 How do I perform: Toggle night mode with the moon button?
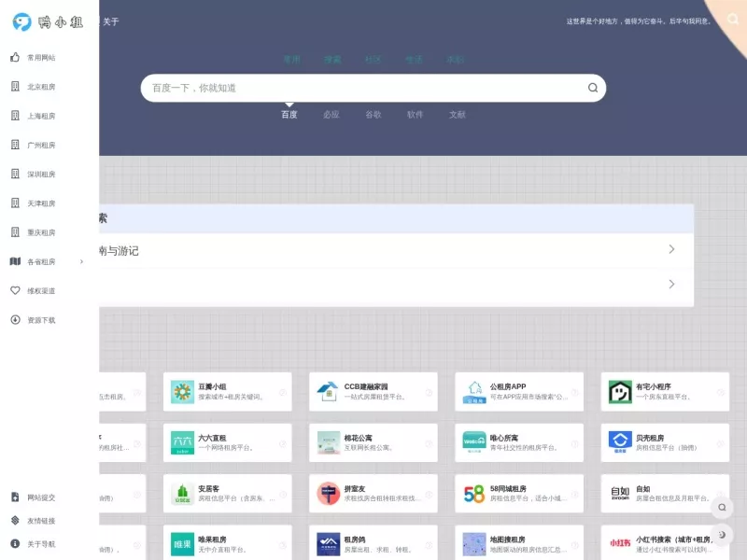[x=722, y=535]
